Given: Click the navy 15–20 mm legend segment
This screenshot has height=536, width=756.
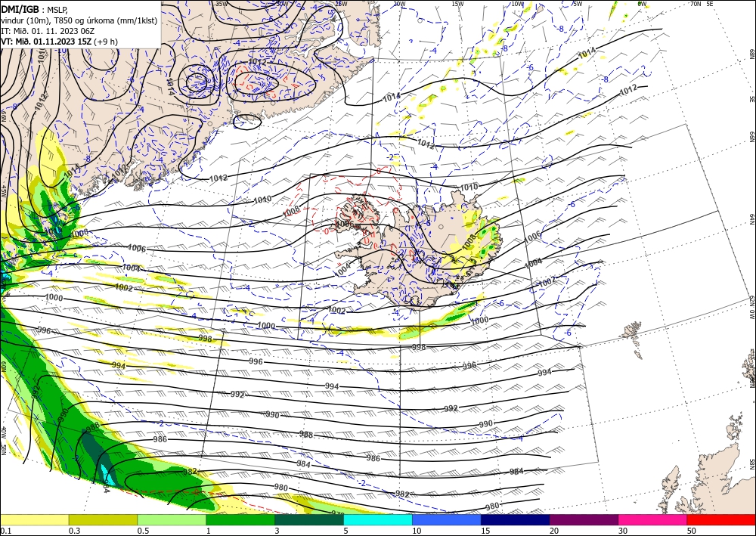Looking at the screenshot, I should [515, 519].
